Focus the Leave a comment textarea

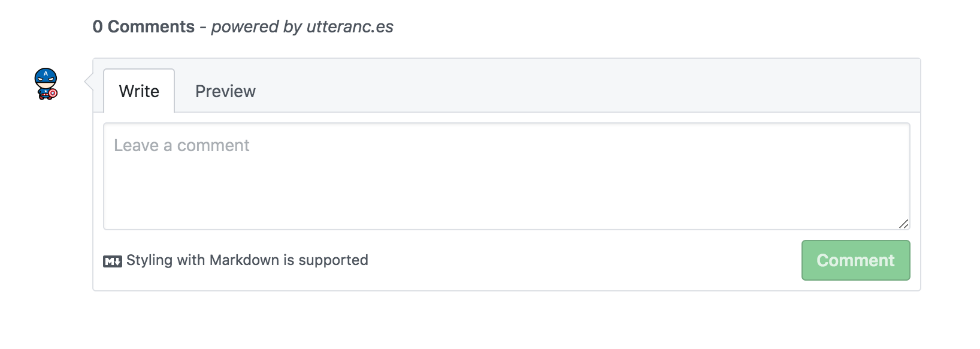pos(506,176)
